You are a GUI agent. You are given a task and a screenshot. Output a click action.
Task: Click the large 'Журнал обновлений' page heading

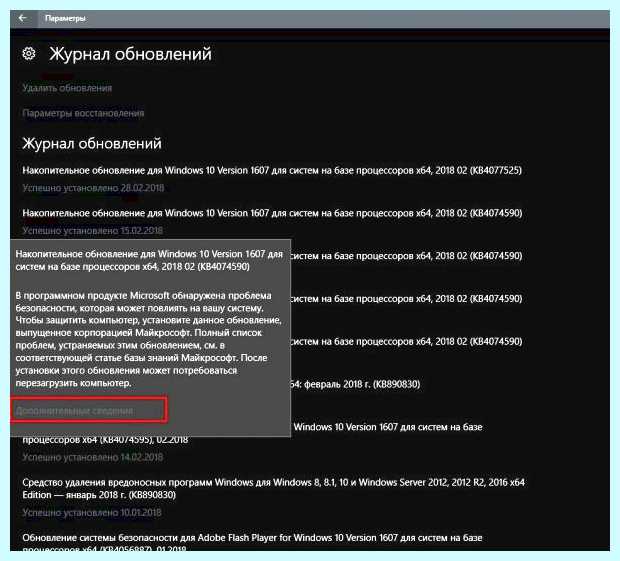coord(130,54)
